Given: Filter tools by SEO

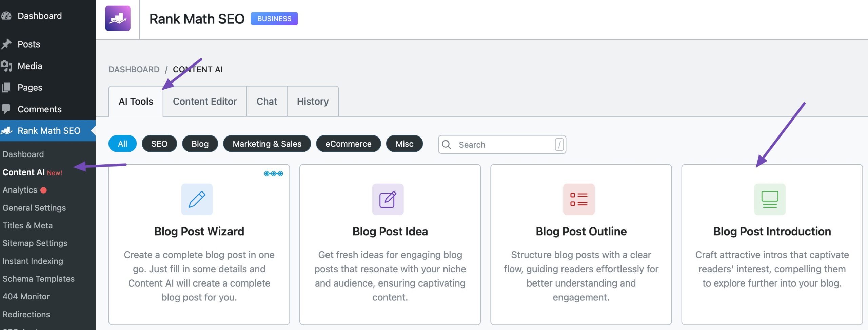Looking at the screenshot, I should pos(159,144).
